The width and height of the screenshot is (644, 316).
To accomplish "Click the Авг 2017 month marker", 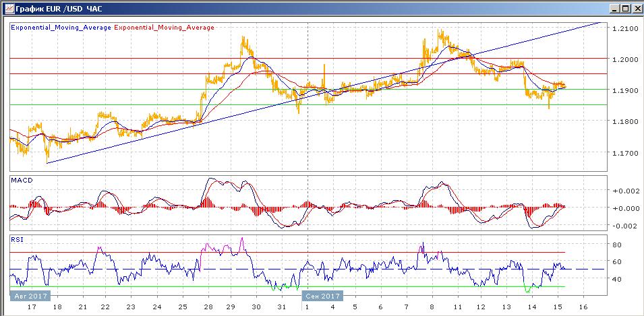I will [30, 296].
